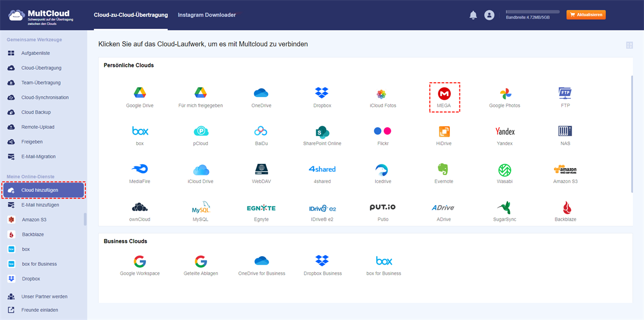Select IDrive e2 storage

tap(322, 208)
